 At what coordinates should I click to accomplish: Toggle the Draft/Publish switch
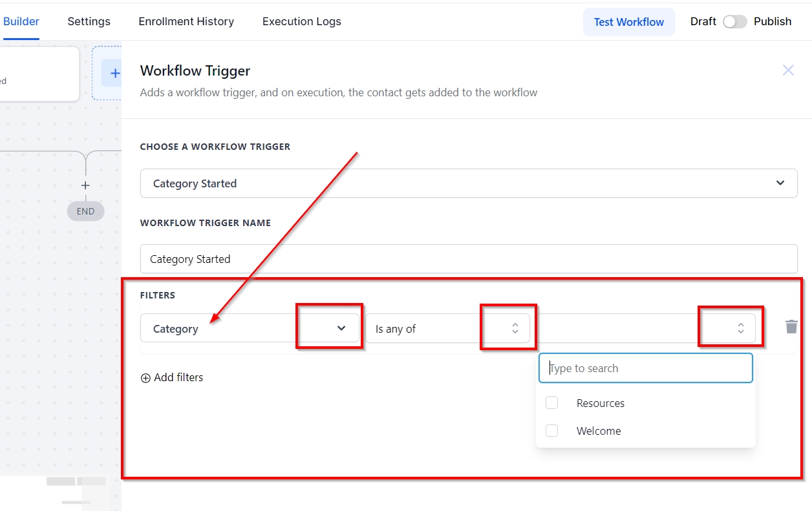[734, 22]
